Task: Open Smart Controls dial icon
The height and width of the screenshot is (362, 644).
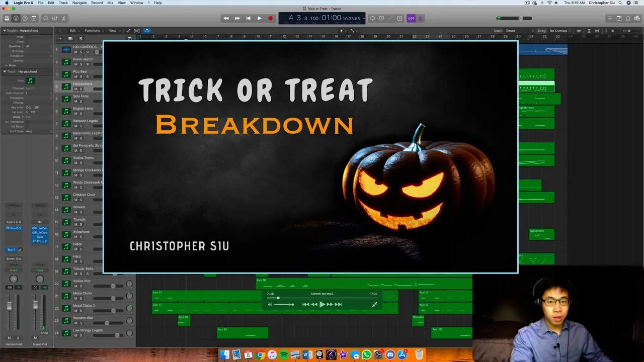Action: pos(45,18)
